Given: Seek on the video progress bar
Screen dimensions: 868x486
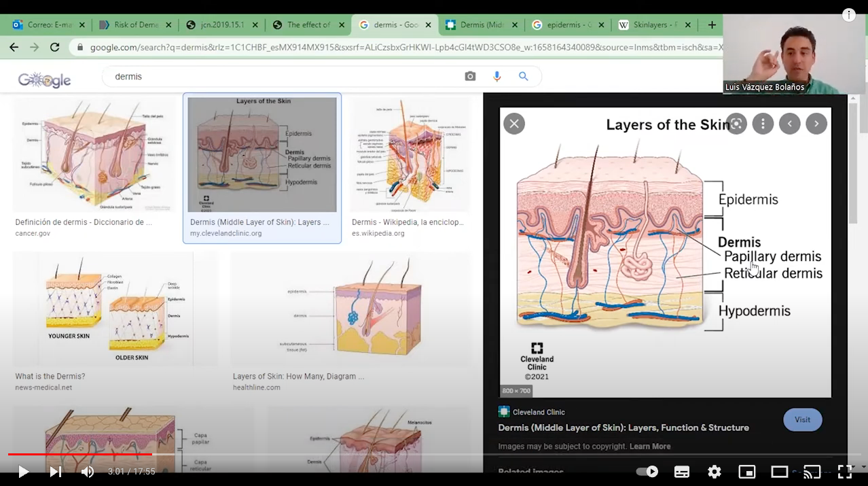Looking at the screenshot, I should click(435, 454).
